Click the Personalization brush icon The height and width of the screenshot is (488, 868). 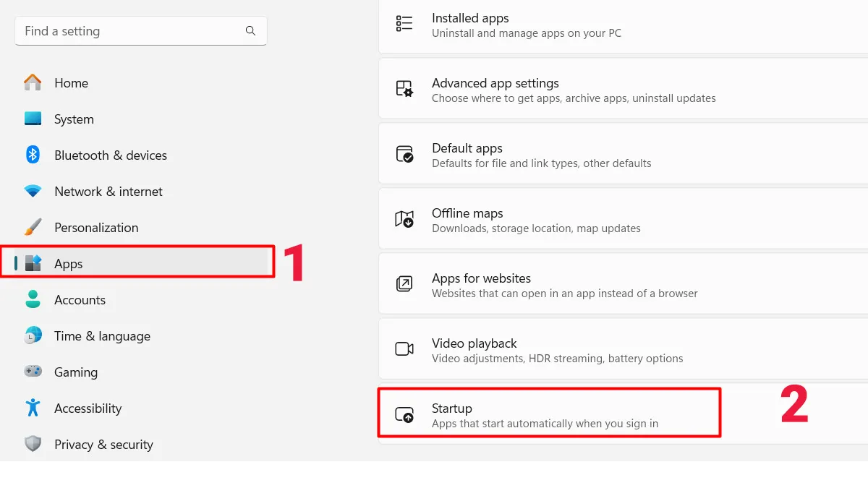[33, 227]
